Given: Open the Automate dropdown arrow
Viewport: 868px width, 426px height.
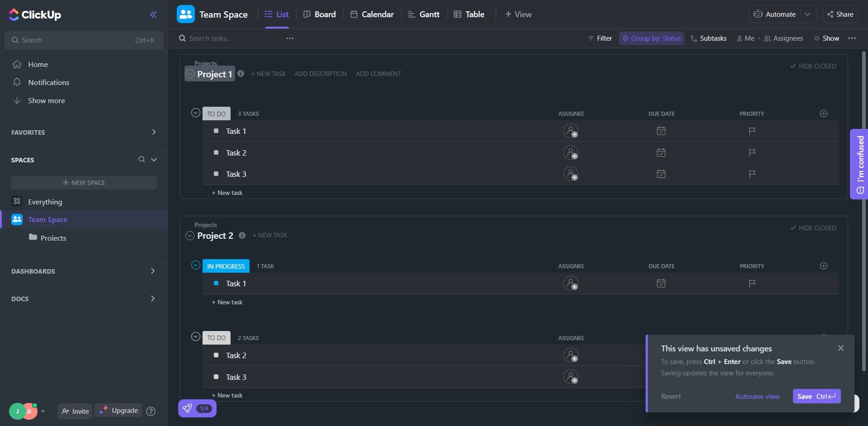Looking at the screenshot, I should click(807, 14).
